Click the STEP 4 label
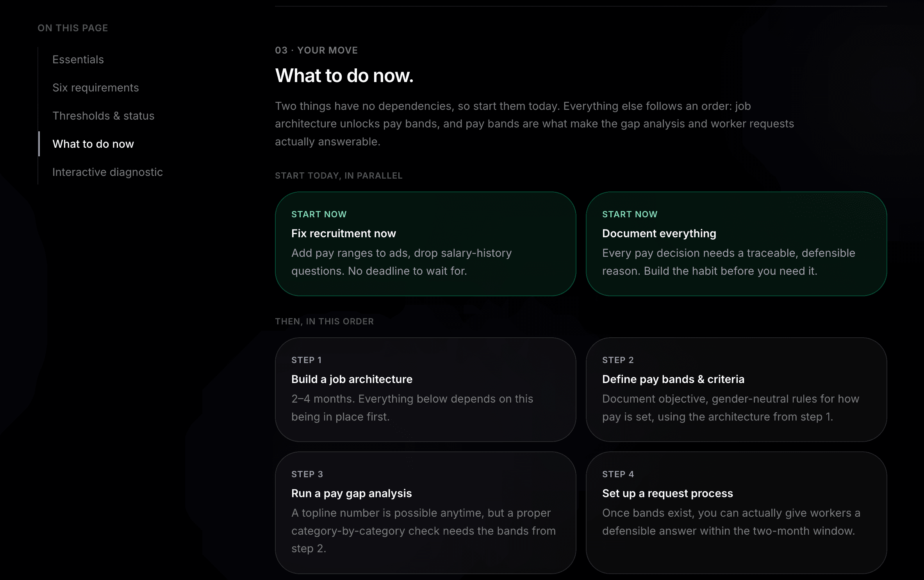Screen dimensions: 924x580 (618, 474)
